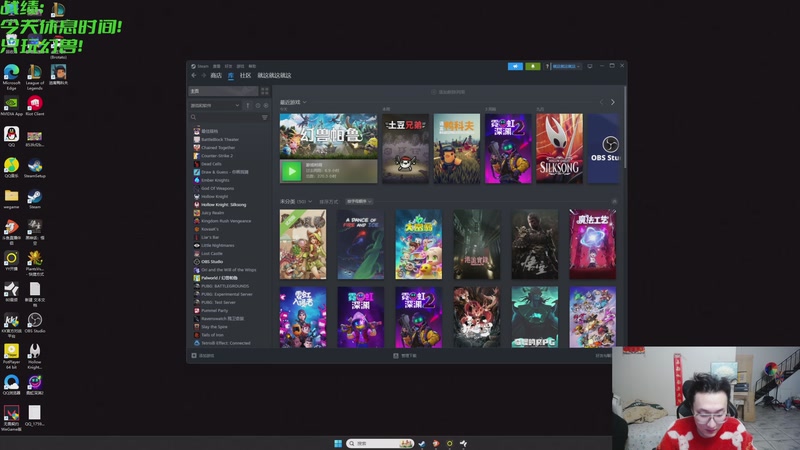Click the taskbar search box
800x450 pixels.
380,443
